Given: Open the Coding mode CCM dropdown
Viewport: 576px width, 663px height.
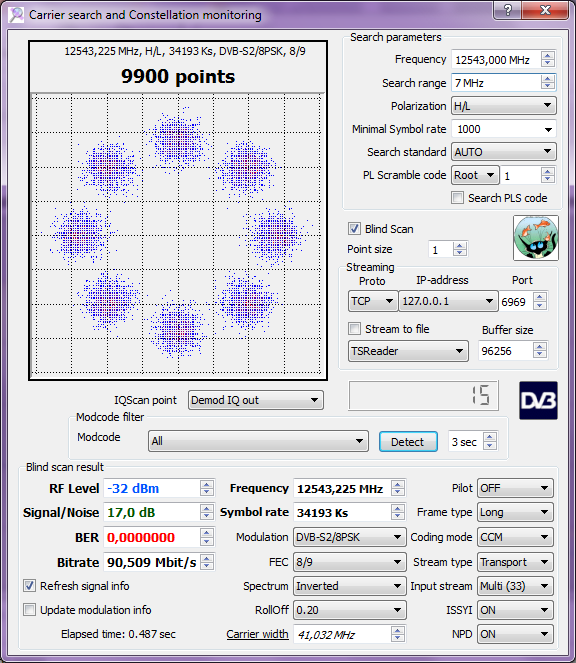Looking at the screenshot, I should (x=515, y=537).
